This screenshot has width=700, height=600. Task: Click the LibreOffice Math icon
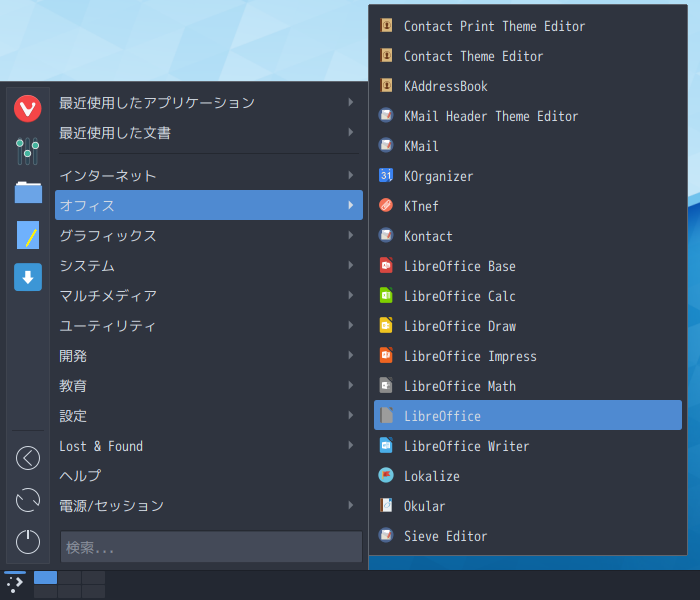[x=386, y=385]
